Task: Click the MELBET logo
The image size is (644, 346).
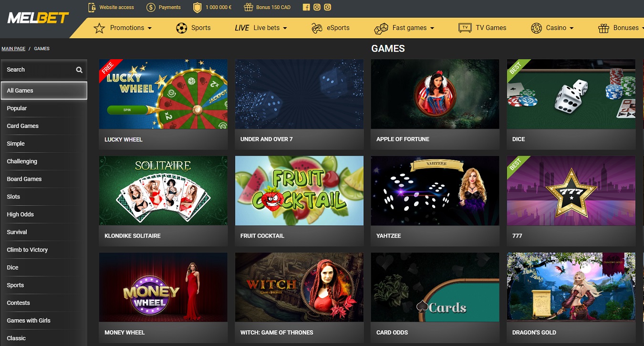Action: click(38, 18)
